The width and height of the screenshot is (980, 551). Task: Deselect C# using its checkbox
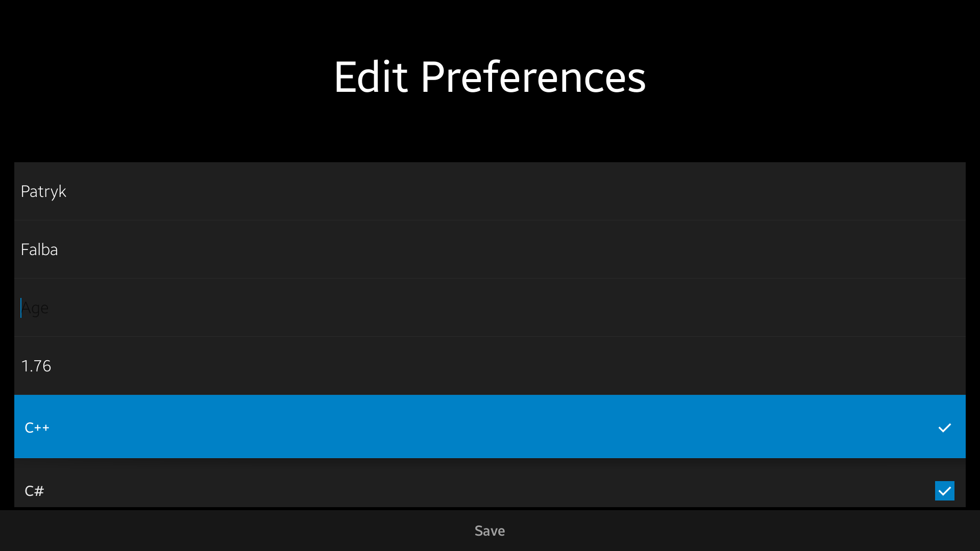click(x=944, y=491)
